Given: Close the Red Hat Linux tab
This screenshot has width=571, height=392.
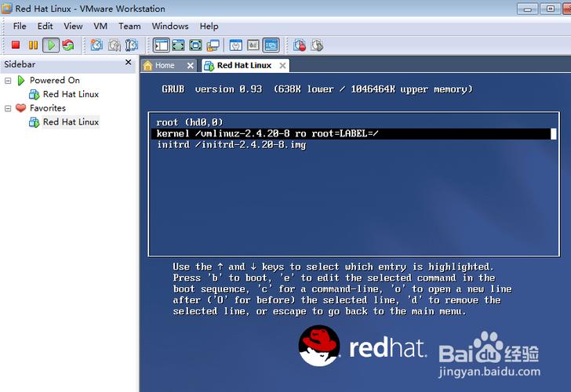Looking at the screenshot, I should [x=282, y=66].
